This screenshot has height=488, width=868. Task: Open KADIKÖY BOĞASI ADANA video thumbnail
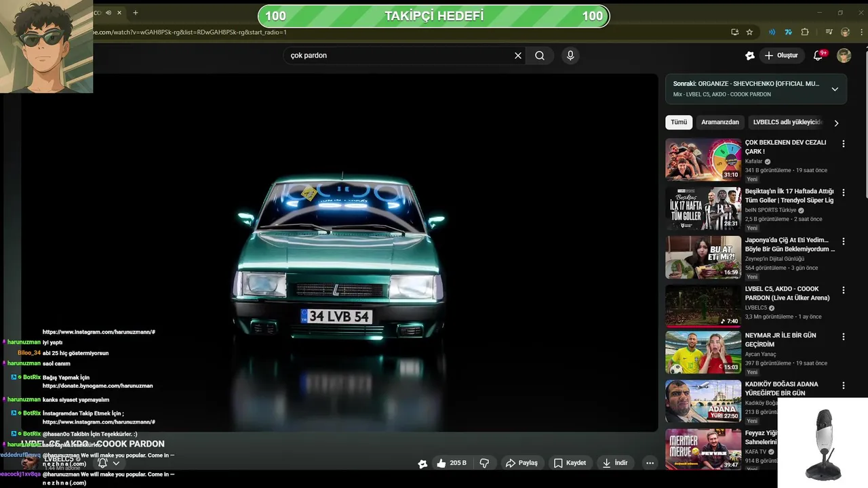point(703,401)
